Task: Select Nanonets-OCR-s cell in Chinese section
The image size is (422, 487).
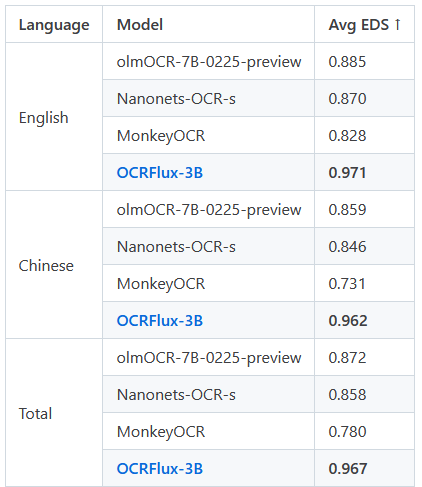Action: (x=208, y=246)
